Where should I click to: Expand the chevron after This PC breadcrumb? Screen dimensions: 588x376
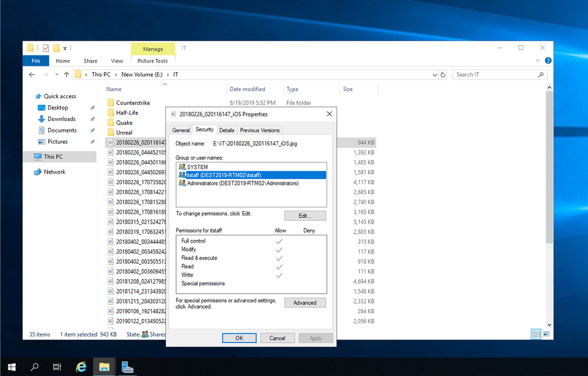click(x=116, y=75)
